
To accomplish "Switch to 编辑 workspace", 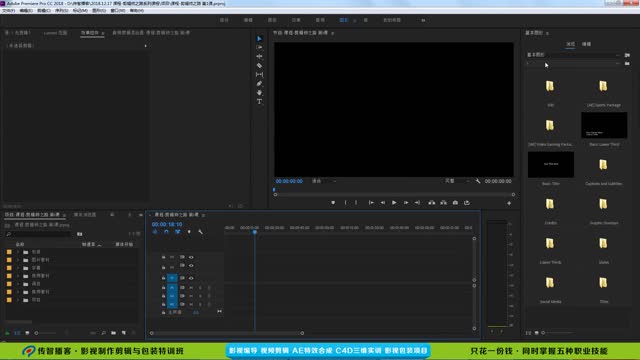I will [248, 20].
